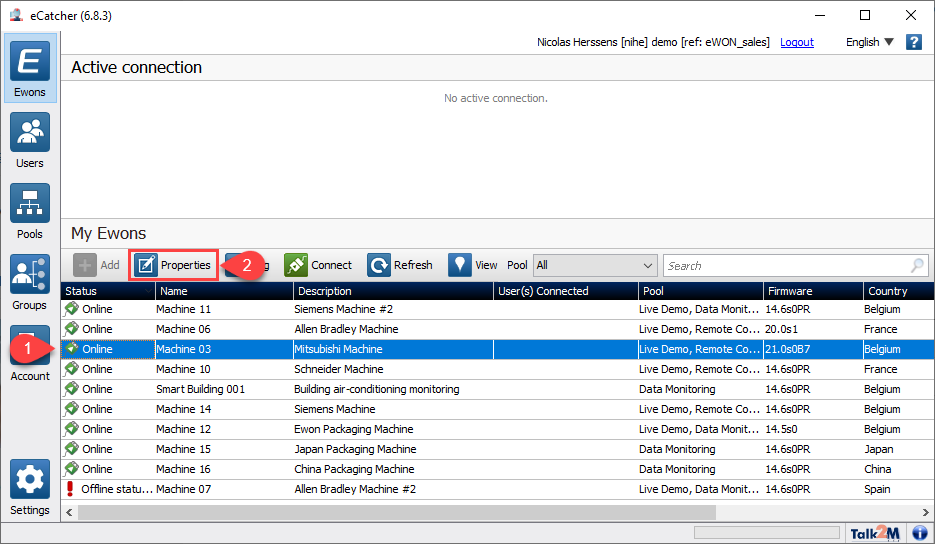This screenshot has width=935, height=544.
Task: Click the Japan country cell
Action: (x=879, y=449)
